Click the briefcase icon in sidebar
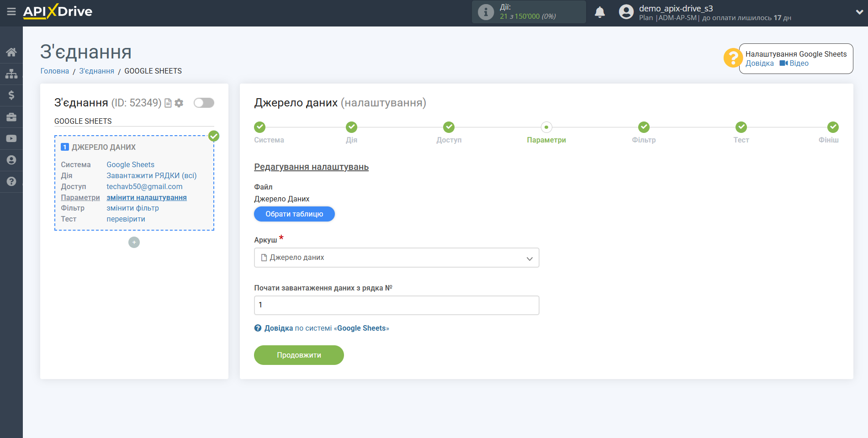868x438 pixels. tap(11, 117)
